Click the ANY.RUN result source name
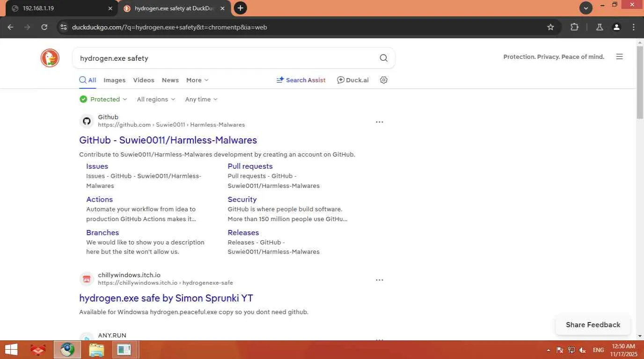 click(112, 335)
